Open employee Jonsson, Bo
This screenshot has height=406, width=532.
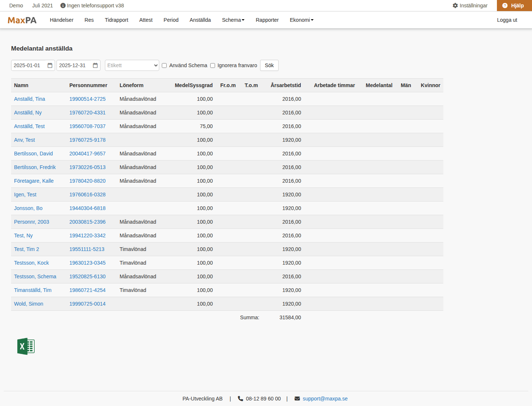point(28,208)
